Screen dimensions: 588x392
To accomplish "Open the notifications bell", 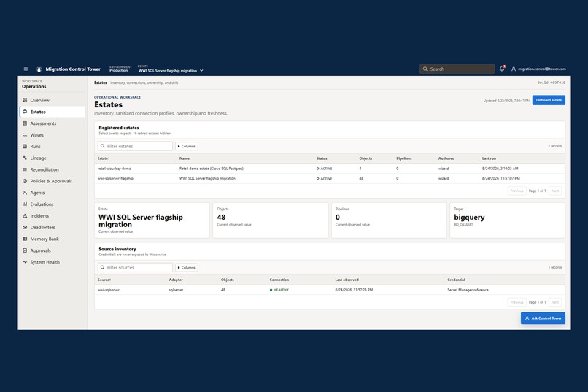I will click(x=502, y=69).
